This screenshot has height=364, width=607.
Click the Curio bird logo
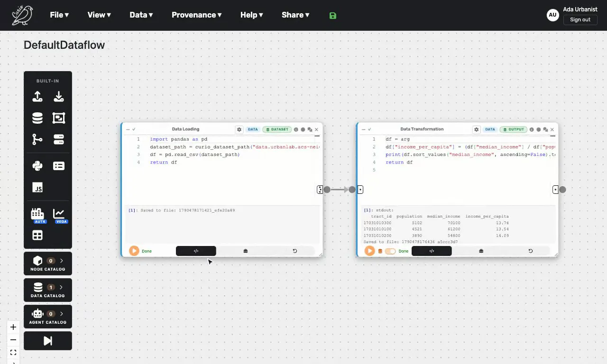[22, 15]
